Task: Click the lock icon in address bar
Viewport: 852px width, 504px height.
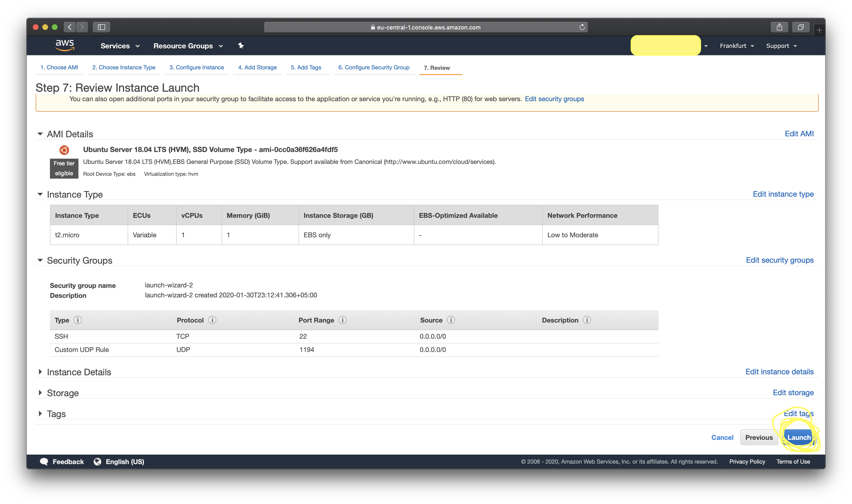Action: (x=373, y=27)
